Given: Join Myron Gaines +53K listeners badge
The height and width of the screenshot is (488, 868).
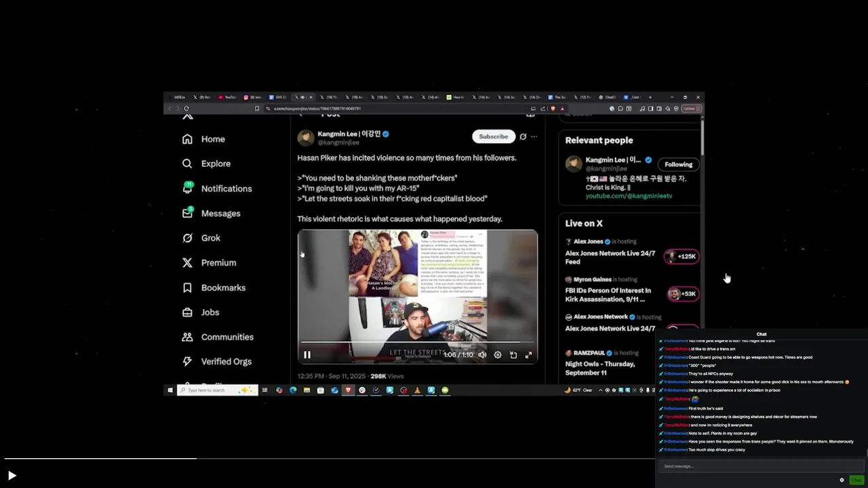Looking at the screenshot, I should click(682, 293).
